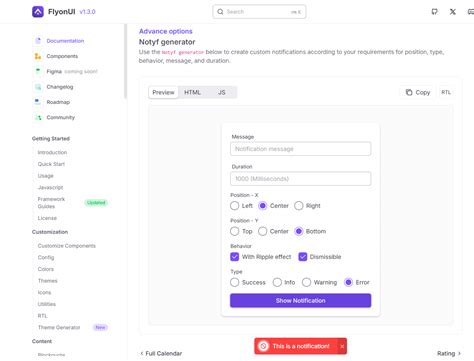Open the Community sidebar link
Viewport: 474px width, 361px height.
click(61, 117)
